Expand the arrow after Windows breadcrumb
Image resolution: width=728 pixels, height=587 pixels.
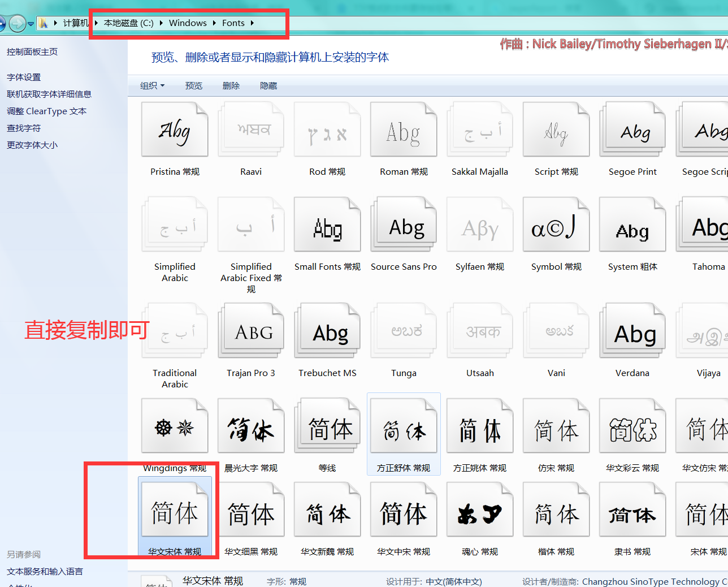214,23
